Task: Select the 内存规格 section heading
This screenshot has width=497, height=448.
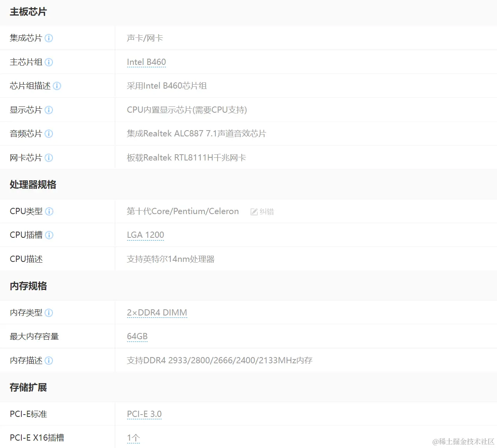Action: point(28,286)
